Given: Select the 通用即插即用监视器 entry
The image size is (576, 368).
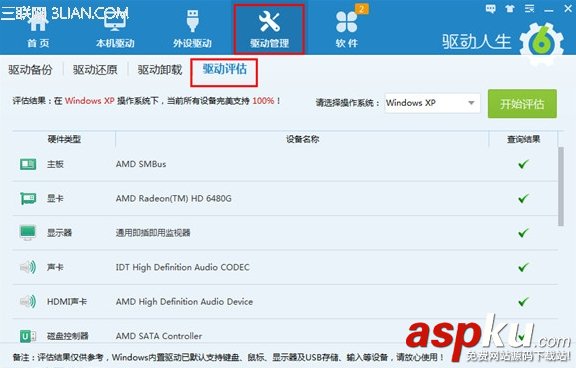Looking at the screenshot, I should [x=153, y=233].
